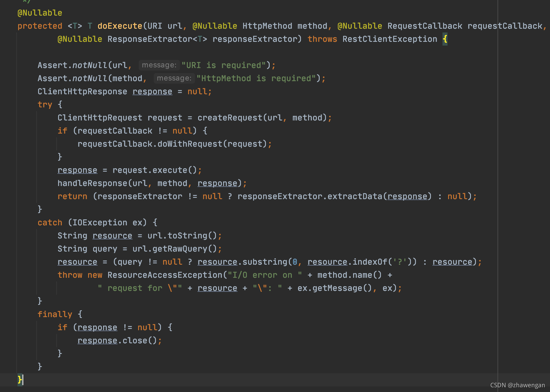
Task: Place cursor on the doExecute method name
Action: coord(120,26)
